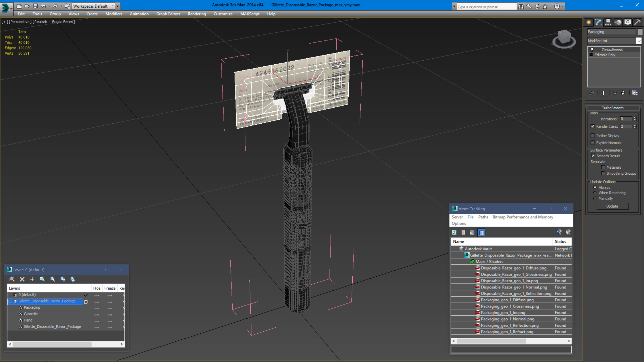Click the New Scene icon
This screenshot has width=644, height=362.
[x=19, y=6]
